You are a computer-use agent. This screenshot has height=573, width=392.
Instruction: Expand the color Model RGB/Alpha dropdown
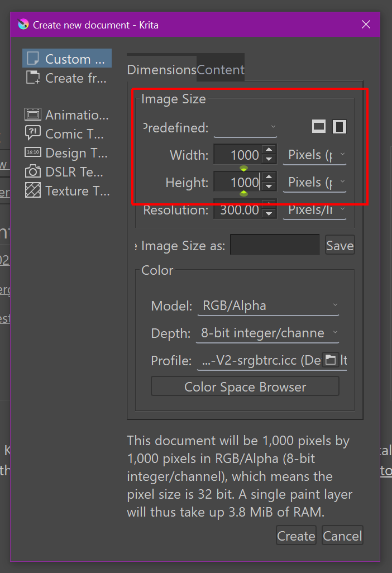(268, 305)
